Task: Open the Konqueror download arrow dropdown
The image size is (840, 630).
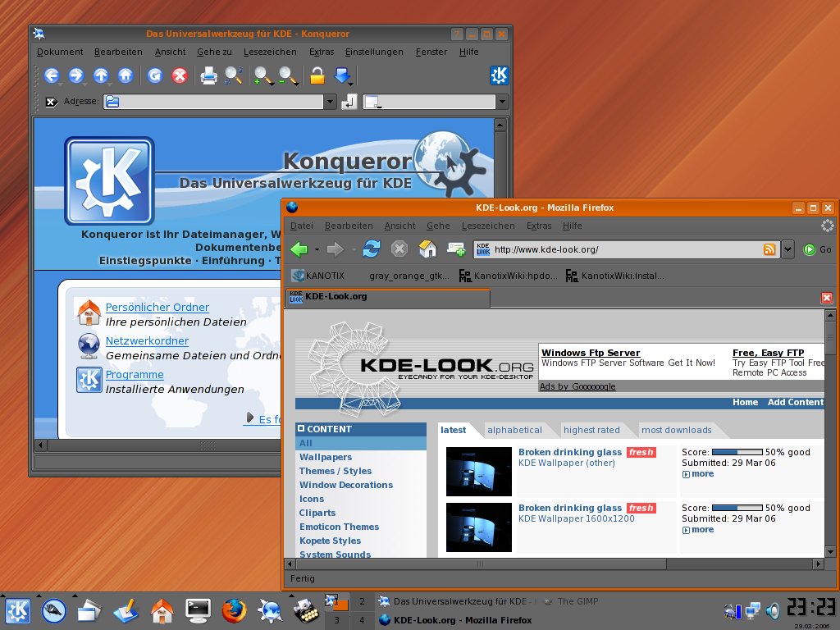Action: [x=351, y=84]
